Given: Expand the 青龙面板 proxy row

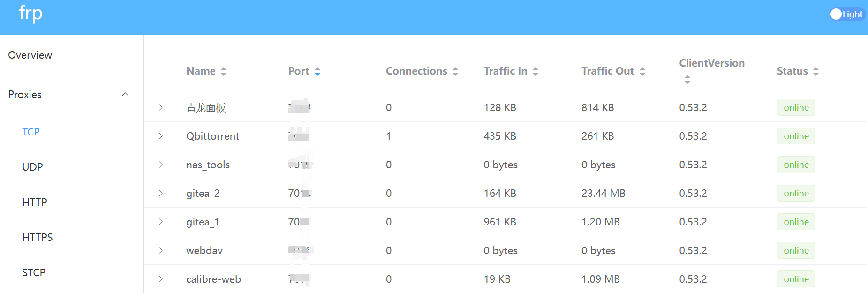Looking at the screenshot, I should (161, 107).
